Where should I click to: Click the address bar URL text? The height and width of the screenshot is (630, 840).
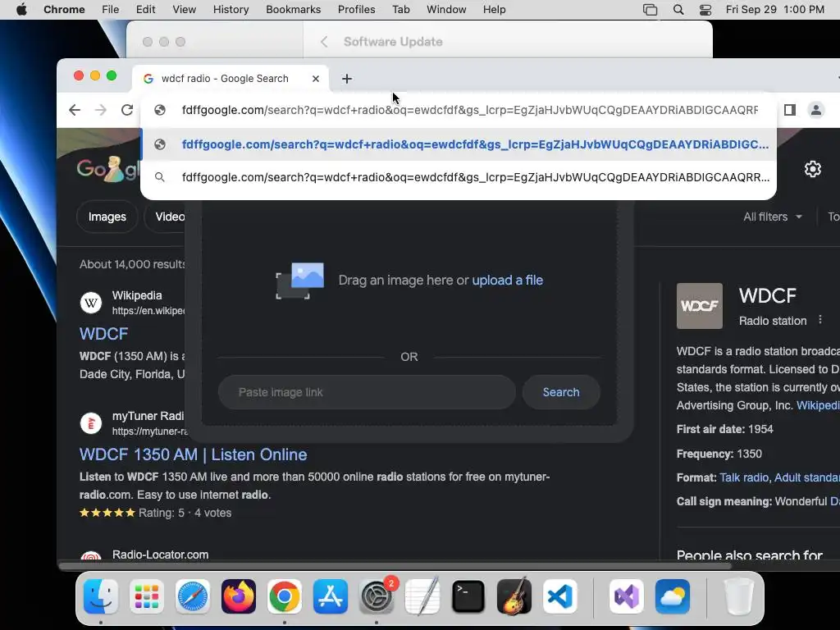click(469, 110)
